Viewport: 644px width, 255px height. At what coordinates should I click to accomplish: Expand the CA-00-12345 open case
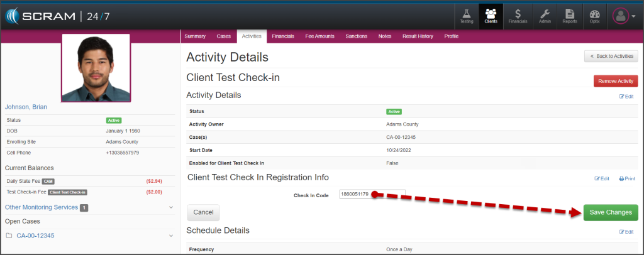pyautogui.click(x=170, y=236)
